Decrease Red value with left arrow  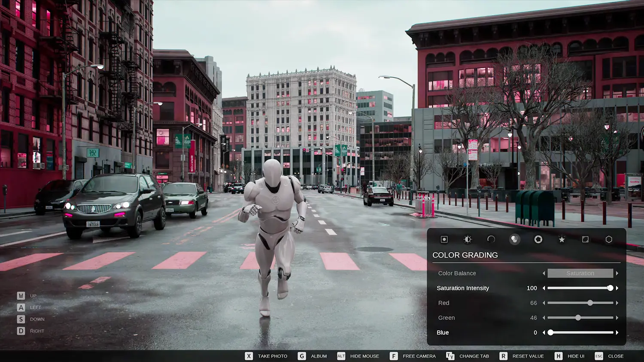click(x=544, y=303)
